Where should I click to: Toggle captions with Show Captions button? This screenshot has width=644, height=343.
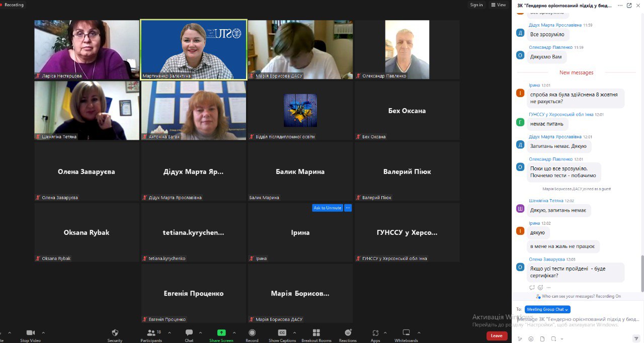tap(282, 333)
